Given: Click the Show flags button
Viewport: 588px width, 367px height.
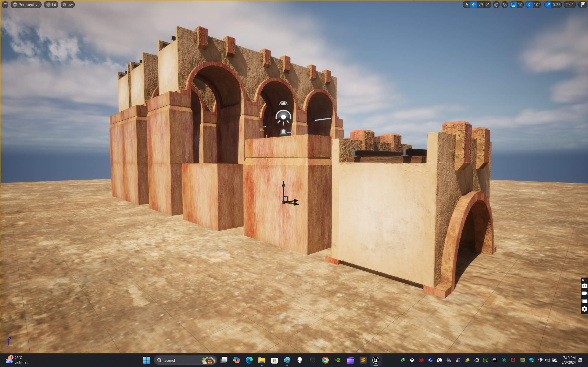Looking at the screenshot, I should coord(68,5).
